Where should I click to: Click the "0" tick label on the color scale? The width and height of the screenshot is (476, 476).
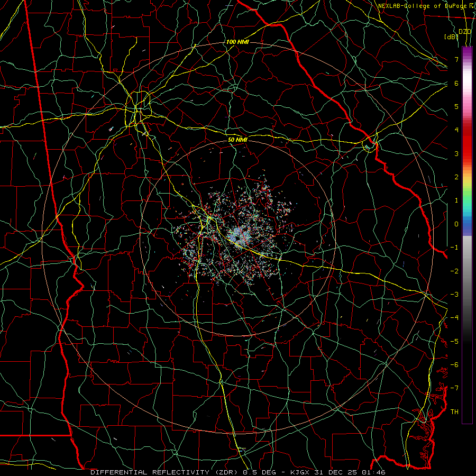click(x=456, y=224)
